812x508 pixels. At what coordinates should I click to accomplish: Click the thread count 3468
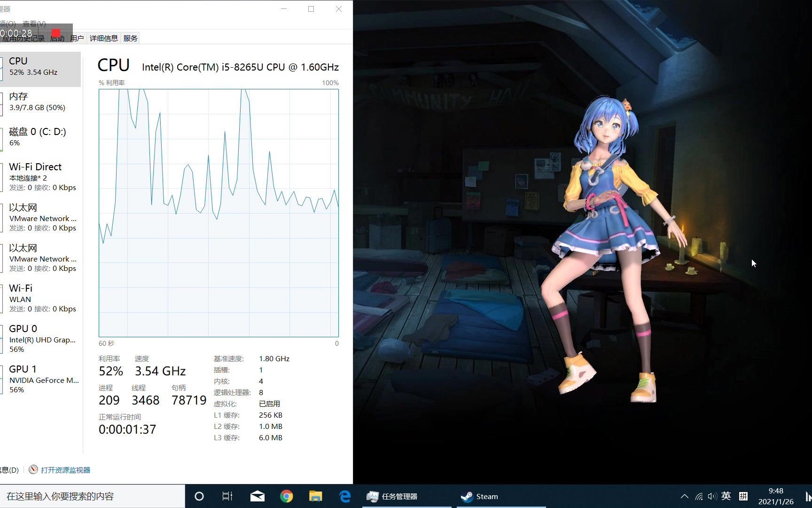146,400
